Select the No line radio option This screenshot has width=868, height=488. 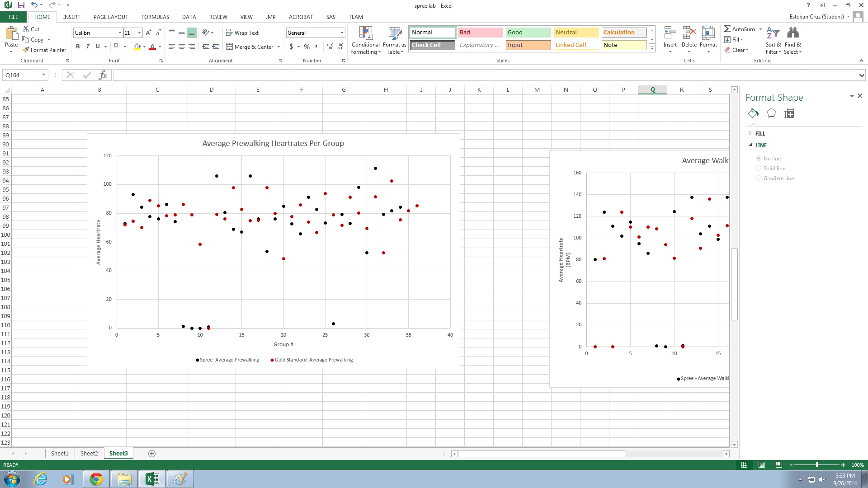(x=759, y=159)
